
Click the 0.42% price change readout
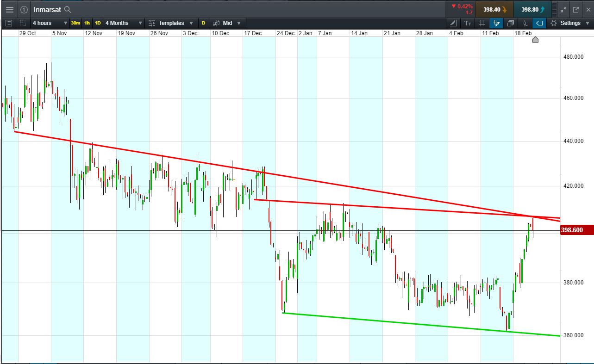tap(462, 6)
